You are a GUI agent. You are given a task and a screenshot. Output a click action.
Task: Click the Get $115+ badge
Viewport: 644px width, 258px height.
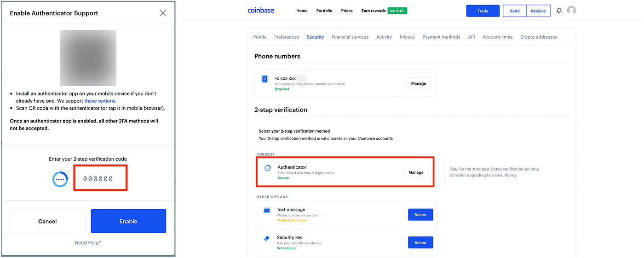pyautogui.click(x=397, y=11)
